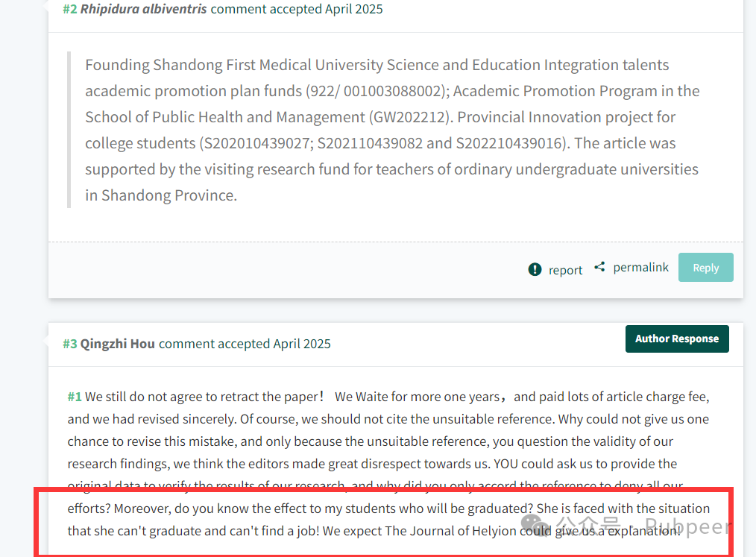
Task: Open comment number #2 link
Action: [x=70, y=9]
